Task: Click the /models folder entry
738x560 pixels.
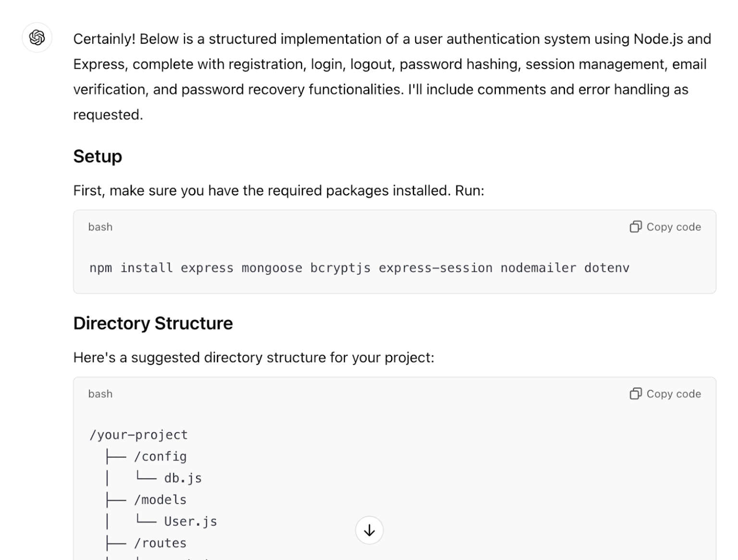Action: pos(160,499)
